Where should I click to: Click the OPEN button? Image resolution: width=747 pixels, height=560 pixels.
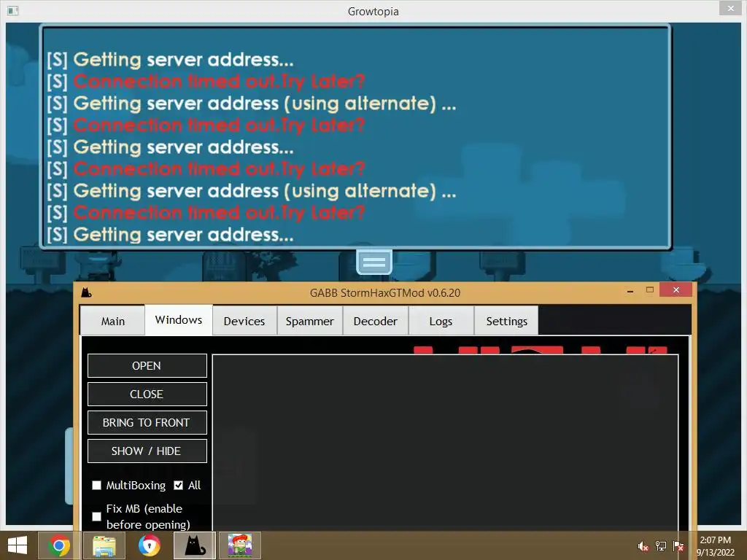coord(147,366)
